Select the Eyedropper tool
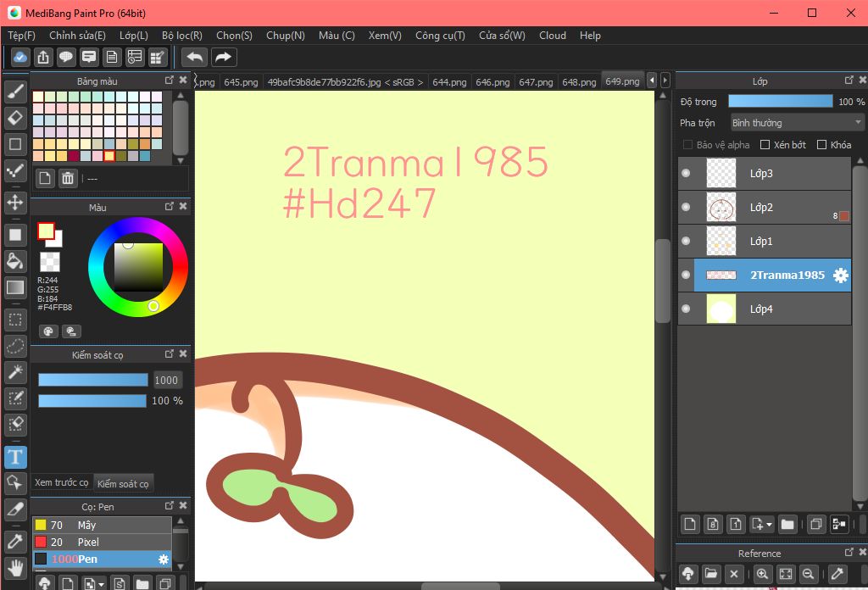The width and height of the screenshot is (868, 590). [15, 541]
